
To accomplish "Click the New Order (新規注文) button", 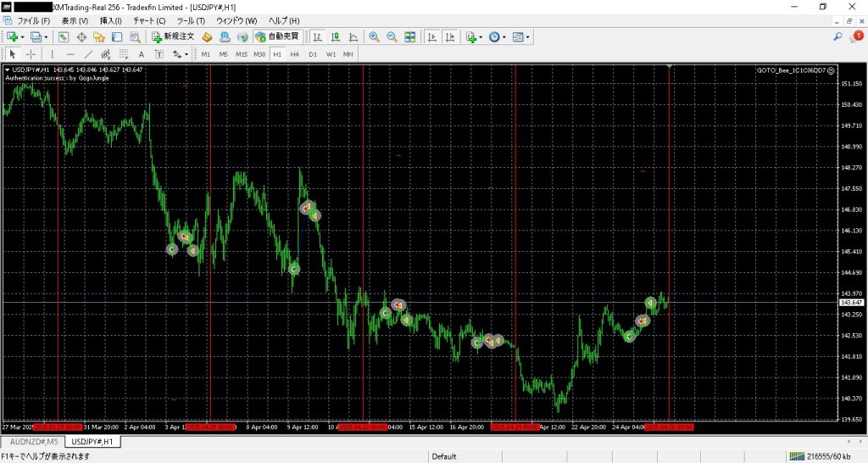I will (174, 36).
